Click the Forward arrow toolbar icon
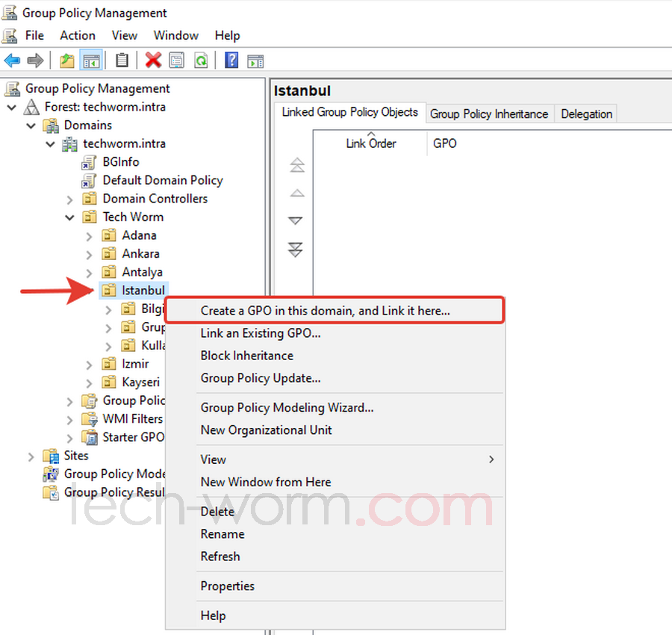The height and width of the screenshot is (635, 672). 35,61
